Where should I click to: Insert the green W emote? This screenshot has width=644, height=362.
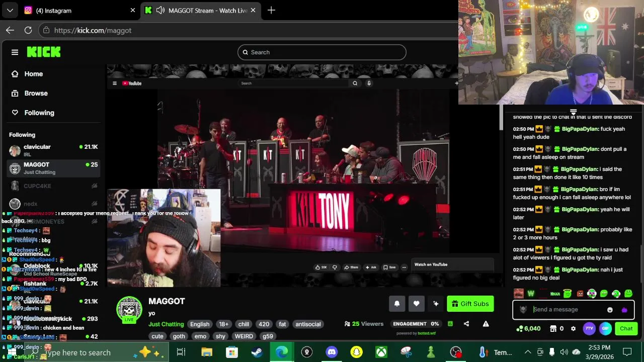click(x=531, y=294)
